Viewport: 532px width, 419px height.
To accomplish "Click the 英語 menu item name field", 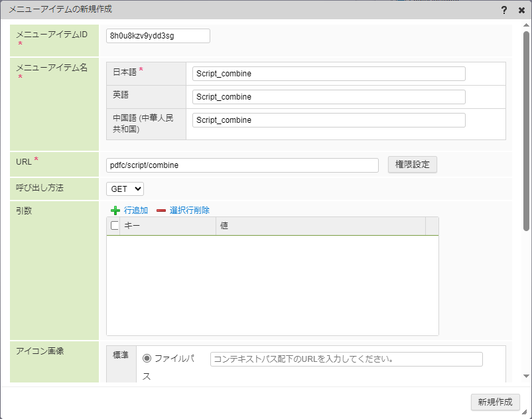I will [328, 97].
